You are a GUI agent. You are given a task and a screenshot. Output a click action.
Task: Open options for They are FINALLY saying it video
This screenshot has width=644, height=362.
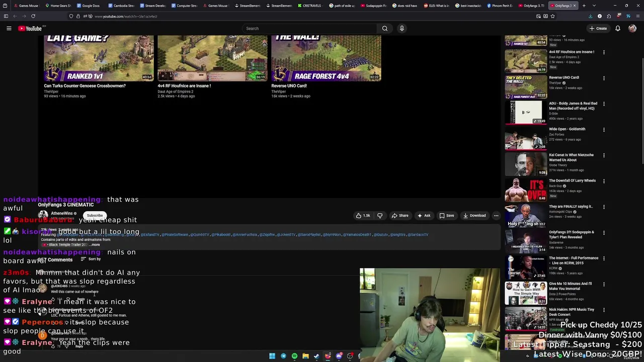coord(604,207)
